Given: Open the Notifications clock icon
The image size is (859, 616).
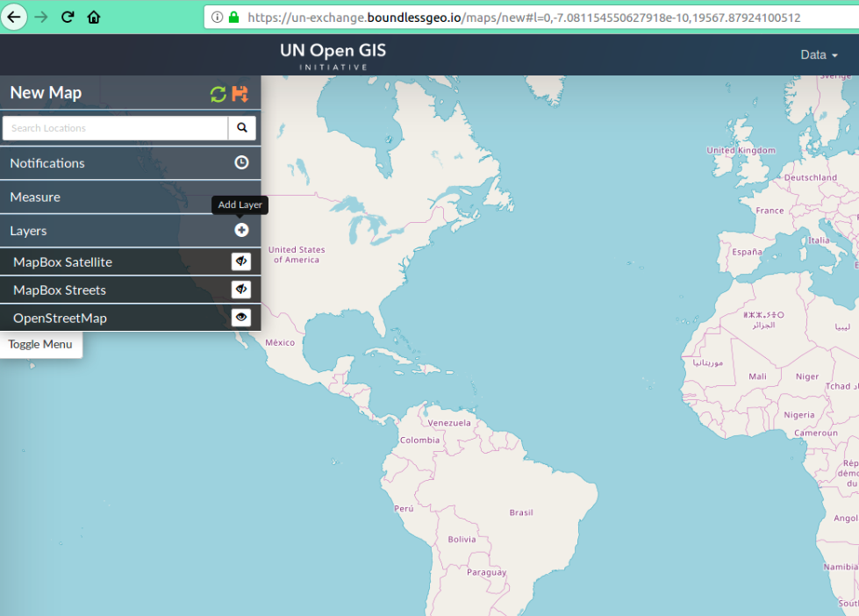Looking at the screenshot, I should pyautogui.click(x=241, y=162).
